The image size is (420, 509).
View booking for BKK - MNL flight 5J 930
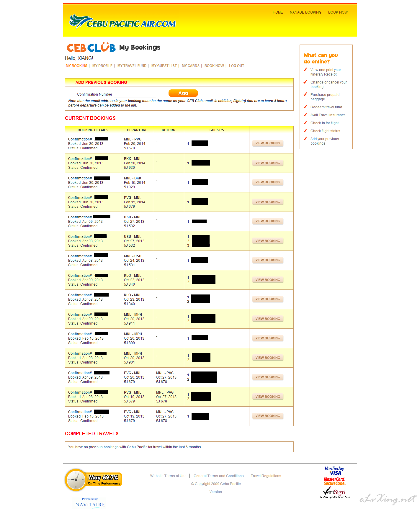tap(268, 163)
